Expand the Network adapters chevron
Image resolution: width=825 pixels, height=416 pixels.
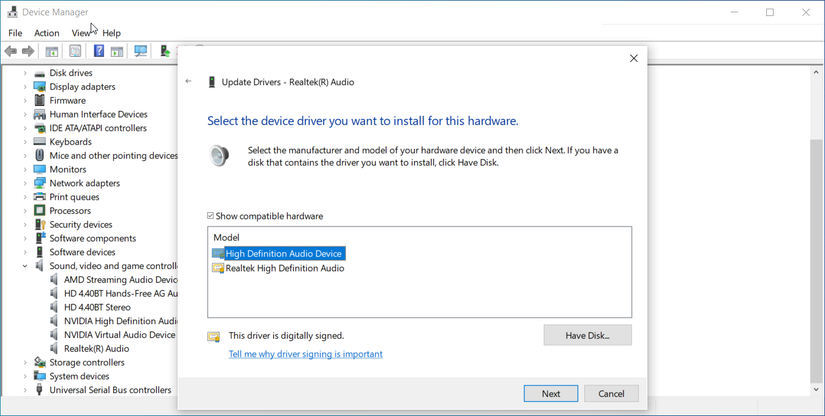click(x=25, y=183)
